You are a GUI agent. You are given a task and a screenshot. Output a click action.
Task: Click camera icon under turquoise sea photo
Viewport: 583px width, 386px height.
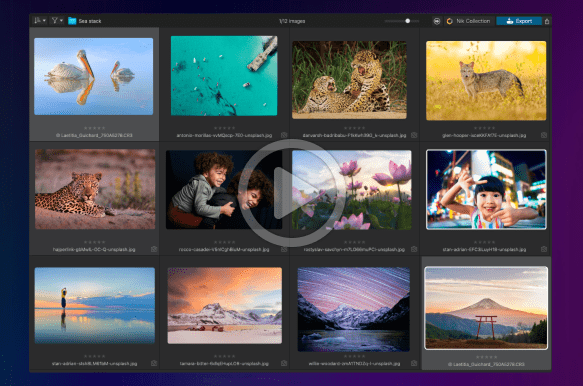pos(284,135)
